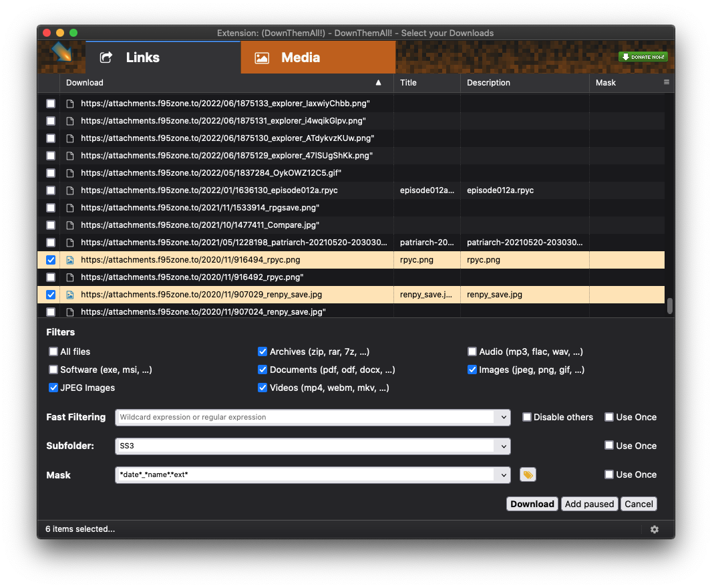Image resolution: width=712 pixels, height=588 pixels.
Task: Uncheck the renpy_save.jpg download entry
Action: point(50,294)
